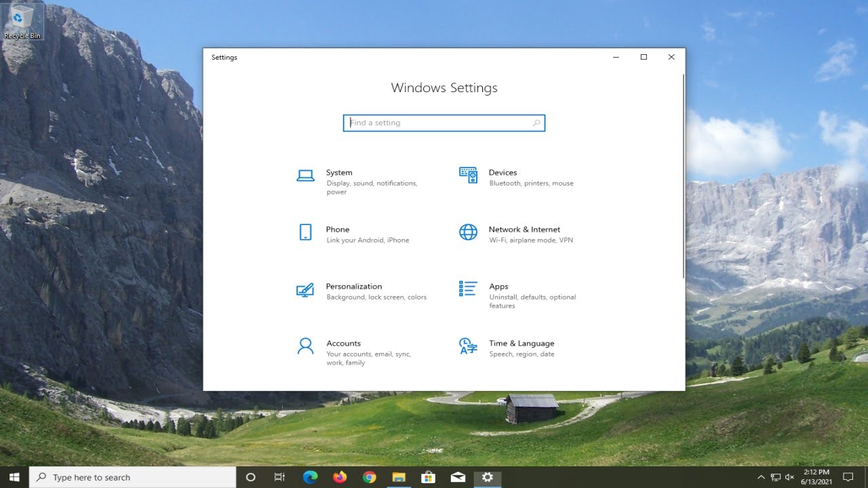Viewport: 868px width, 488px height.
Task: Open the Phone settings icon
Action: (305, 232)
